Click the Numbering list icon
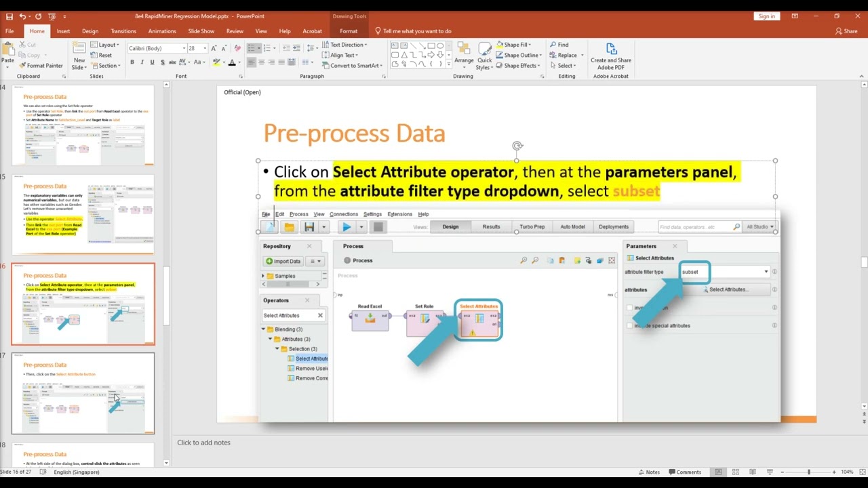Image resolution: width=868 pixels, height=488 pixels. point(268,48)
